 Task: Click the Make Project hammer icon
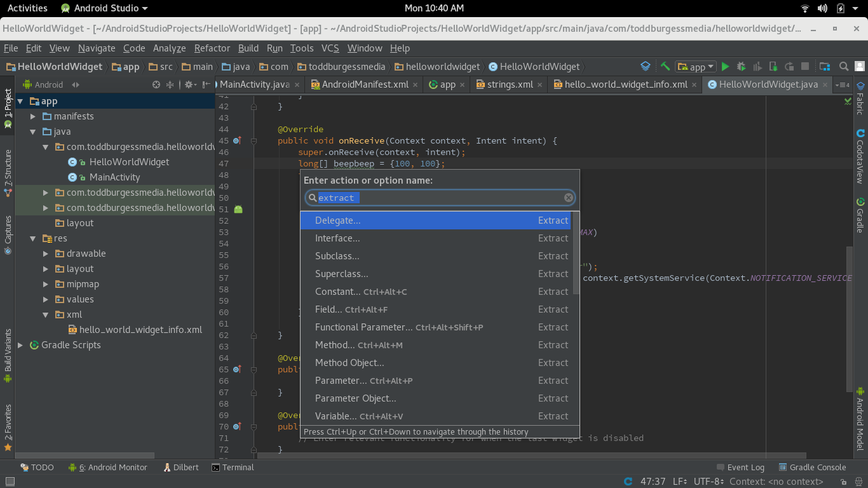(x=665, y=66)
